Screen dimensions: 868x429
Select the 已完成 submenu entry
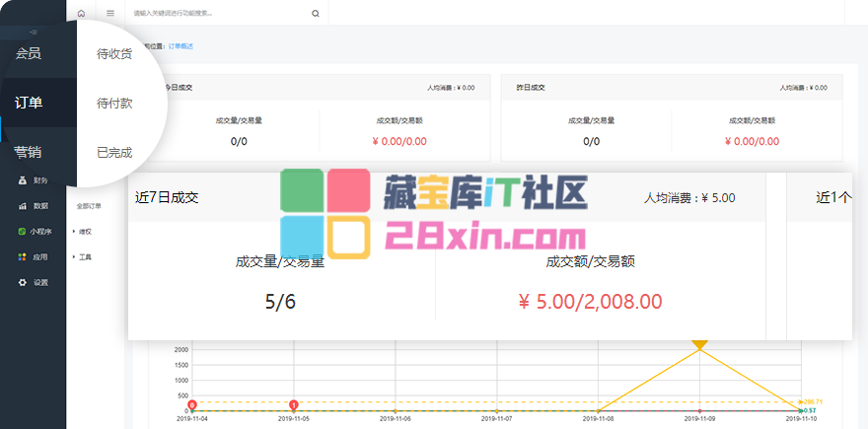114,153
